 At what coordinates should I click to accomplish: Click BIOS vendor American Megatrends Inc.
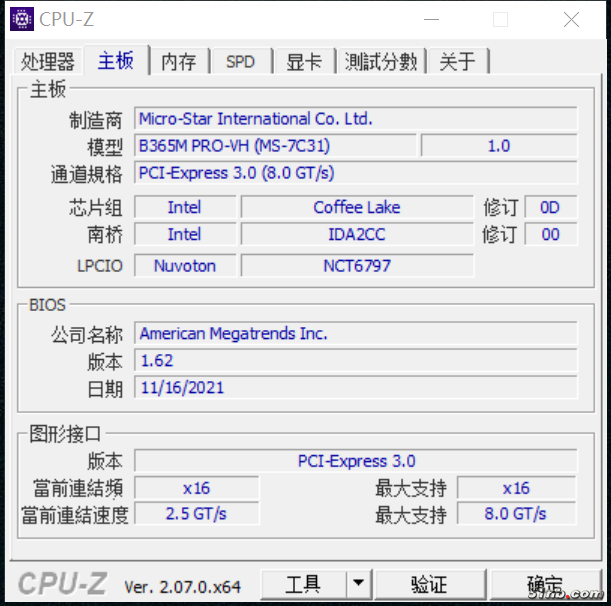[355, 333]
